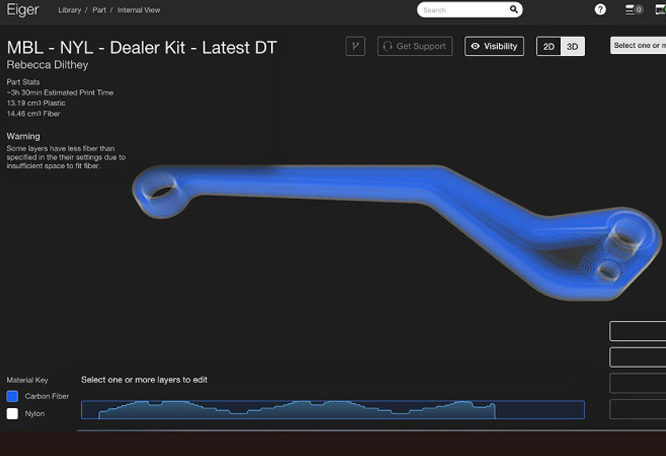Click the printer status icon at top right
666x456 pixels.
coord(660,10)
